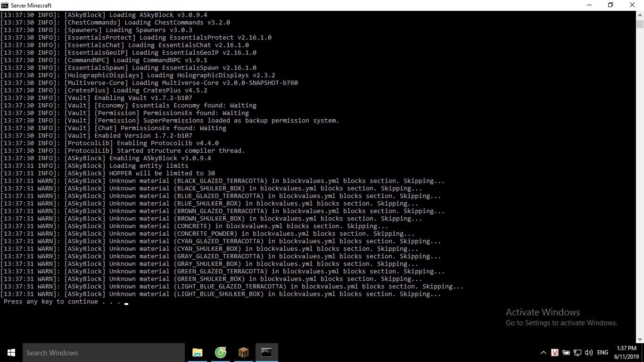
Task: Click the '(CYAN_GLAZED_TERRACOTTA)' warning text
Action: coord(219,241)
